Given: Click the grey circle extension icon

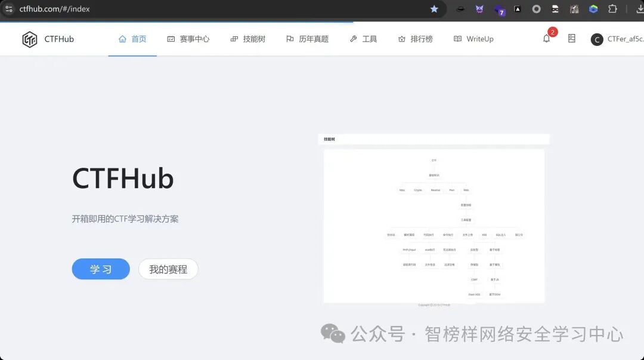Looking at the screenshot, I should [537, 9].
